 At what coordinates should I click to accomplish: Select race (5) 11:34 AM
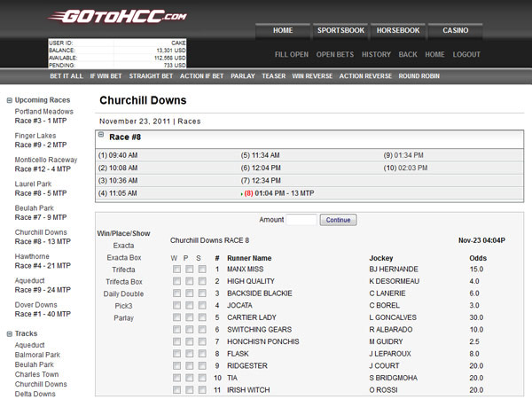pos(260,155)
